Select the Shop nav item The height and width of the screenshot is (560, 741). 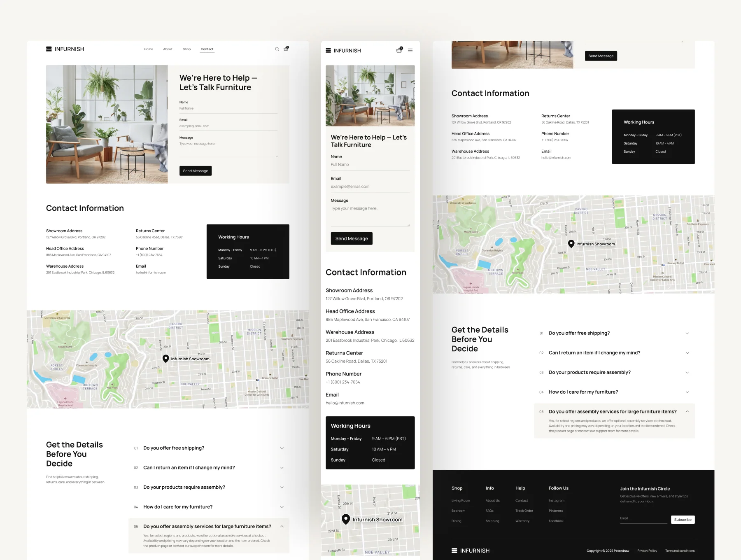187,49
